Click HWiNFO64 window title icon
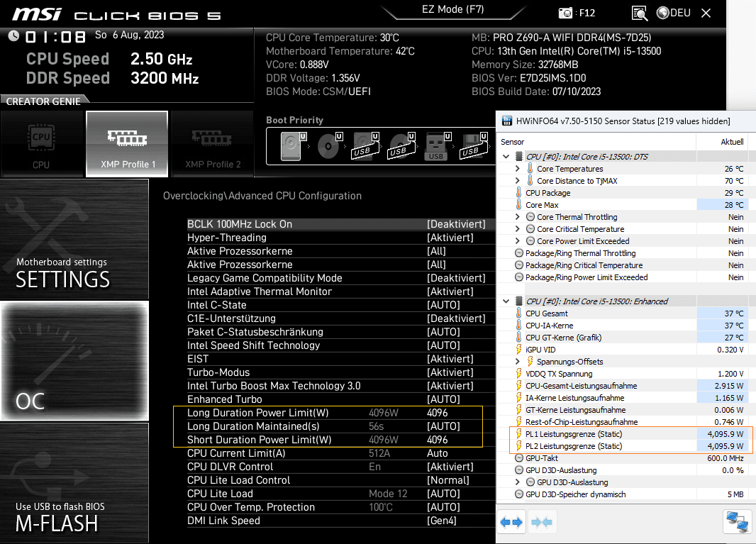756x544 pixels. pyautogui.click(x=507, y=121)
